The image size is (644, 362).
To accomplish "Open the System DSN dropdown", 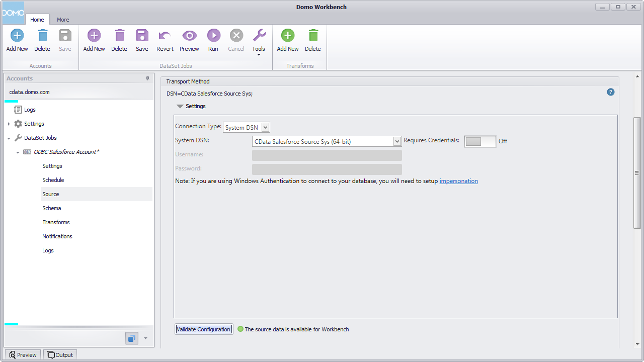I will tap(397, 141).
